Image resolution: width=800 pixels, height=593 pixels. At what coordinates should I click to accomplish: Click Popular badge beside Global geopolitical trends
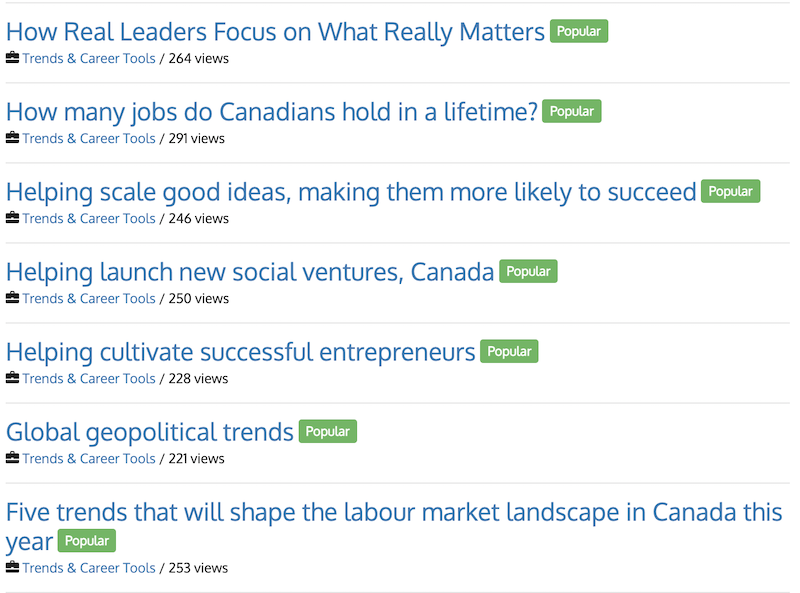pos(327,431)
